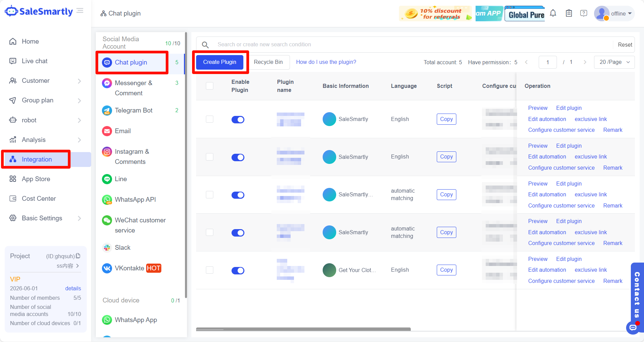This screenshot has height=342, width=644.
Task: Open the Contact us chat bubble
Action: point(633,327)
